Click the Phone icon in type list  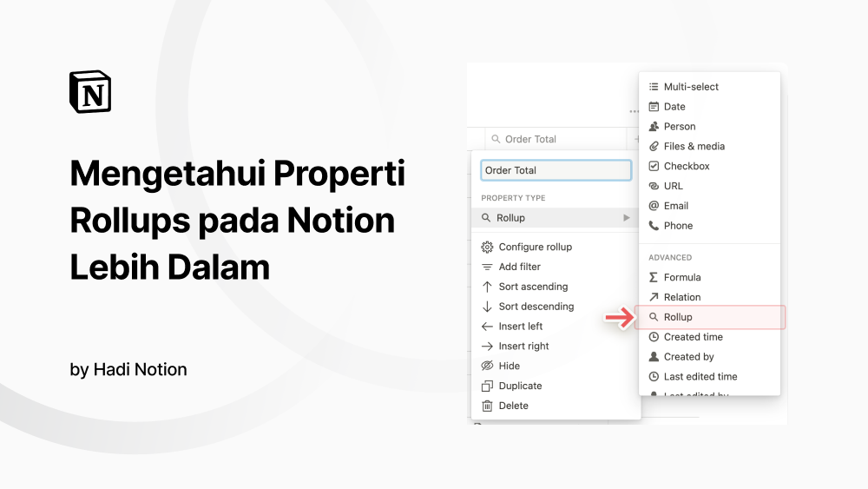tap(654, 226)
